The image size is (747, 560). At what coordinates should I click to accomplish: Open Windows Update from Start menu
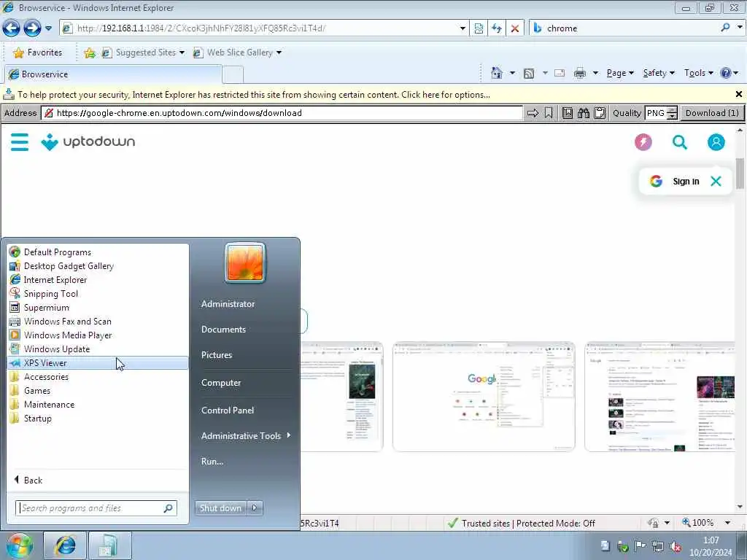pyautogui.click(x=98, y=349)
